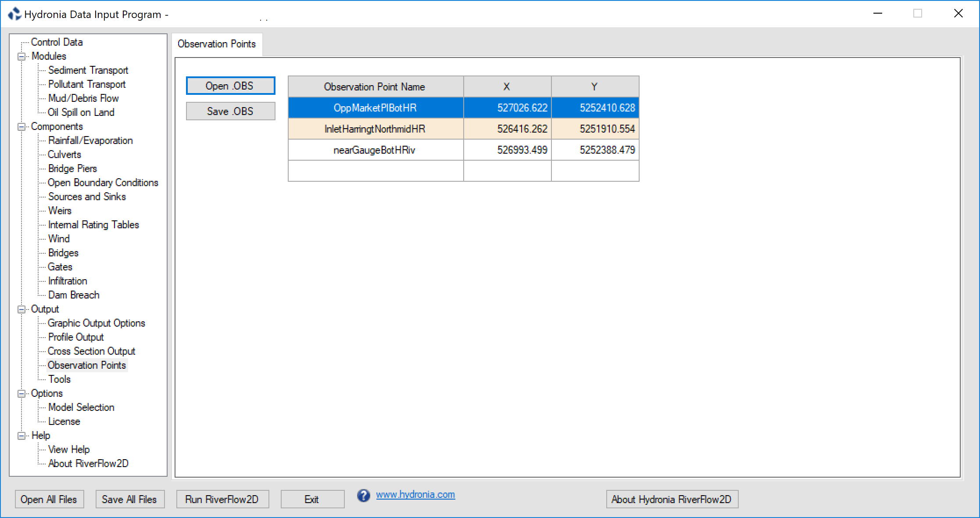
Task: Select Oil Spill on Land item
Action: coord(81,112)
